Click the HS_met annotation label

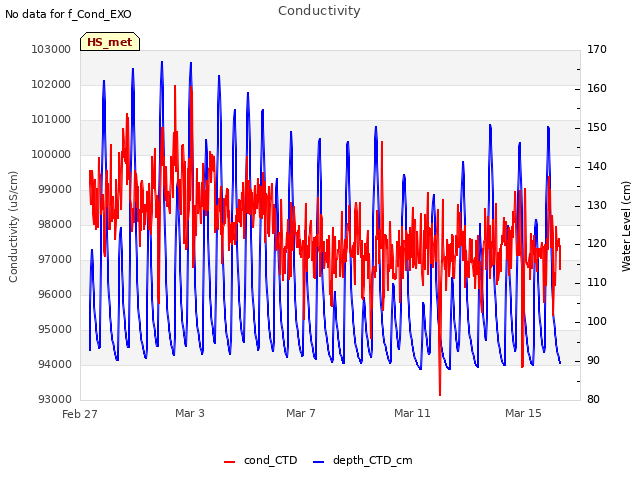tap(110, 42)
